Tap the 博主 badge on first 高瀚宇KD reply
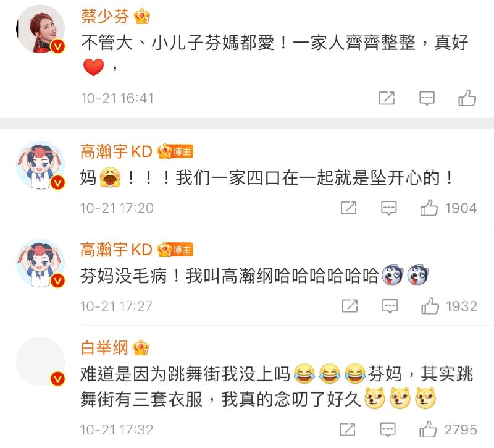Image resolution: width=494 pixels, height=448 pixels. pos(182,152)
